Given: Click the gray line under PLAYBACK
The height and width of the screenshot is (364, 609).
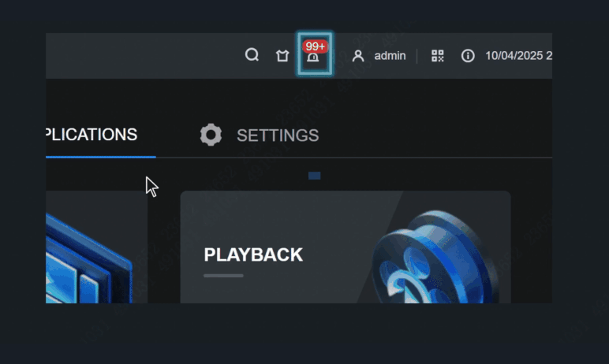Looking at the screenshot, I should (223, 276).
